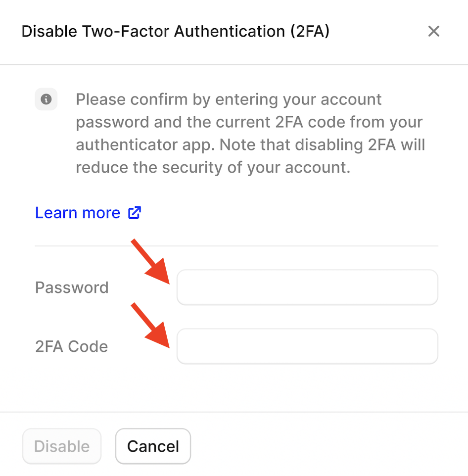The width and height of the screenshot is (468, 476).
Task: Cancel disabling two-factor authentication
Action: (x=153, y=446)
